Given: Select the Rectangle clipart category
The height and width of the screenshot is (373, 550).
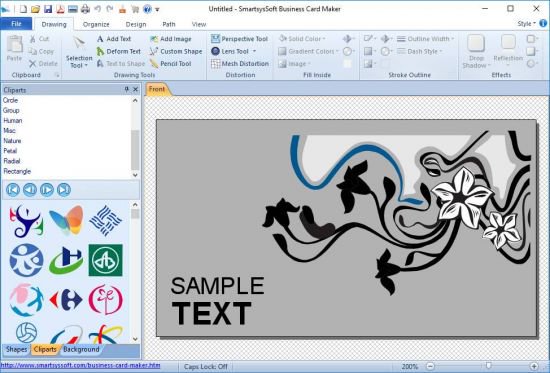Looking at the screenshot, I should tap(17, 171).
